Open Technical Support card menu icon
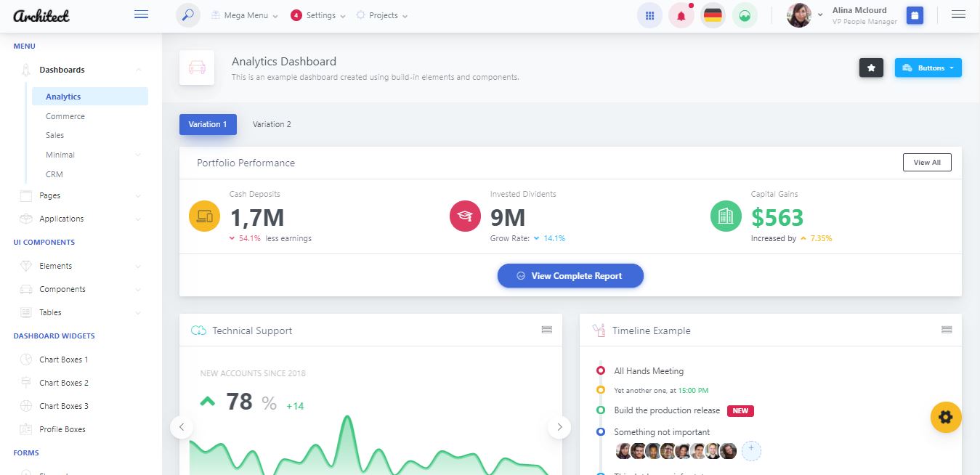This screenshot has height=475, width=980. click(547, 330)
